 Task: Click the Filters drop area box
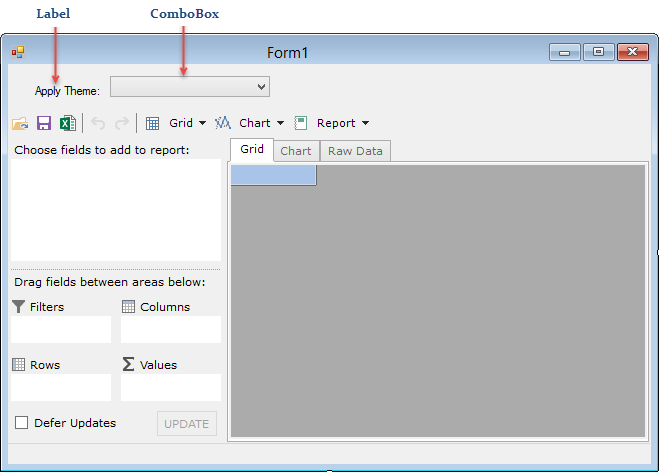[61, 330]
